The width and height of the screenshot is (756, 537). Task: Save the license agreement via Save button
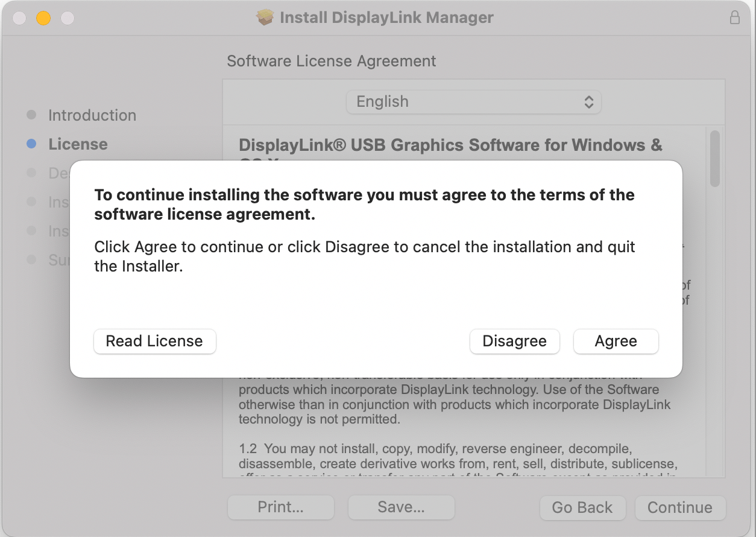(401, 507)
